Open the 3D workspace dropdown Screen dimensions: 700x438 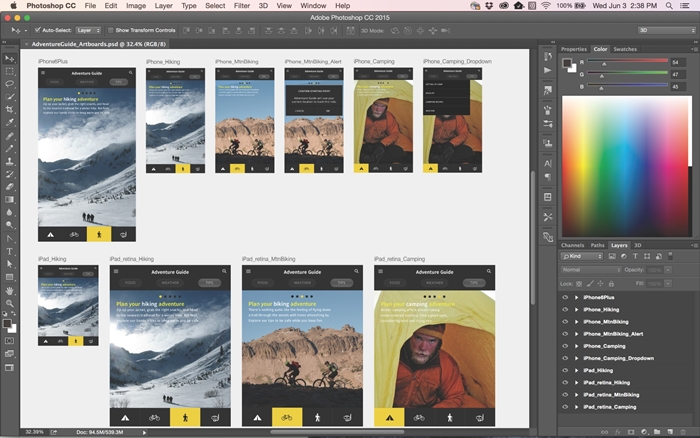[667, 30]
